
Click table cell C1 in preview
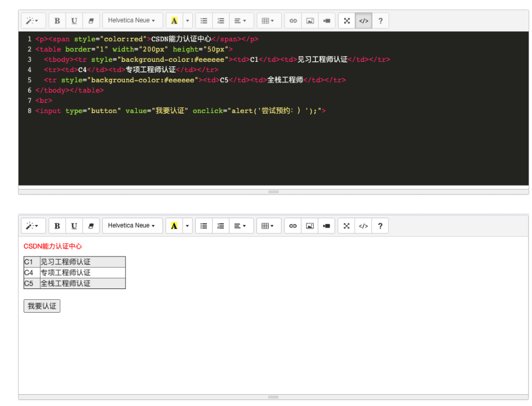(x=32, y=262)
